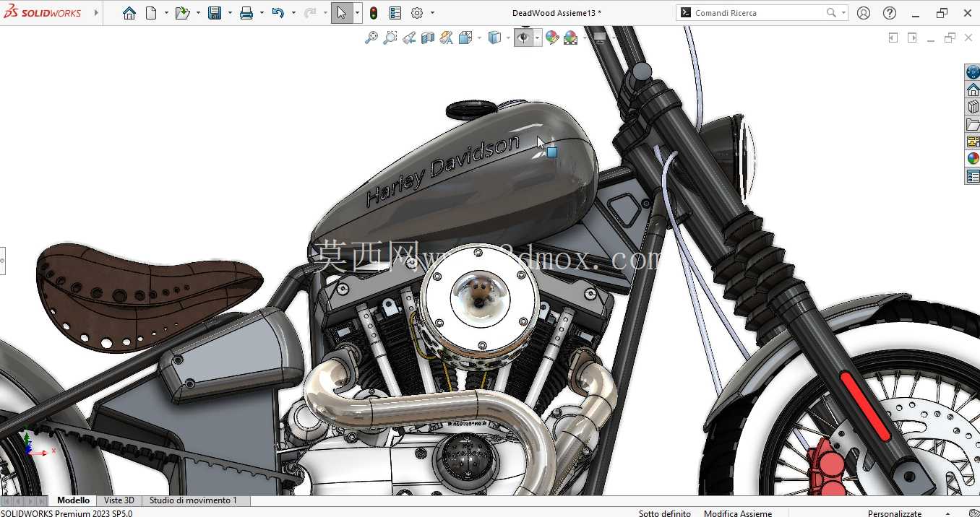Click the Display Style cube icon

pos(495,38)
